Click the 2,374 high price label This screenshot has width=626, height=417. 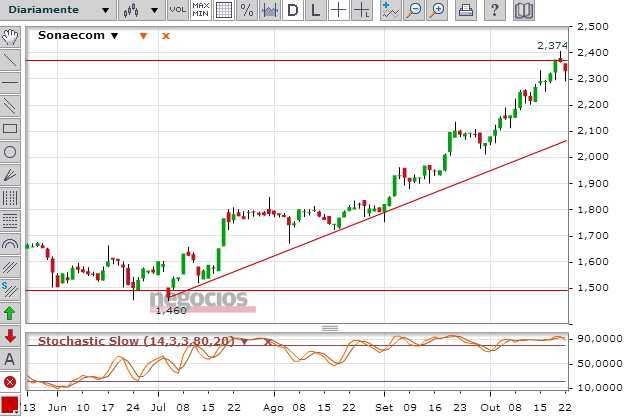pos(552,46)
